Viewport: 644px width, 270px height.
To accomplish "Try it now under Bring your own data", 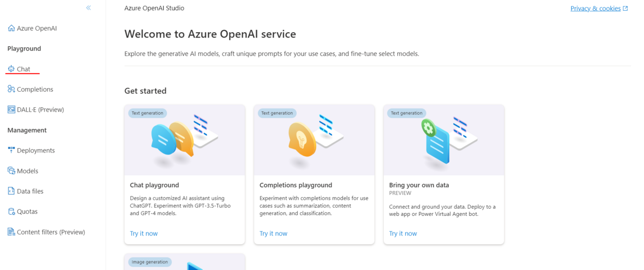I will click(x=403, y=233).
